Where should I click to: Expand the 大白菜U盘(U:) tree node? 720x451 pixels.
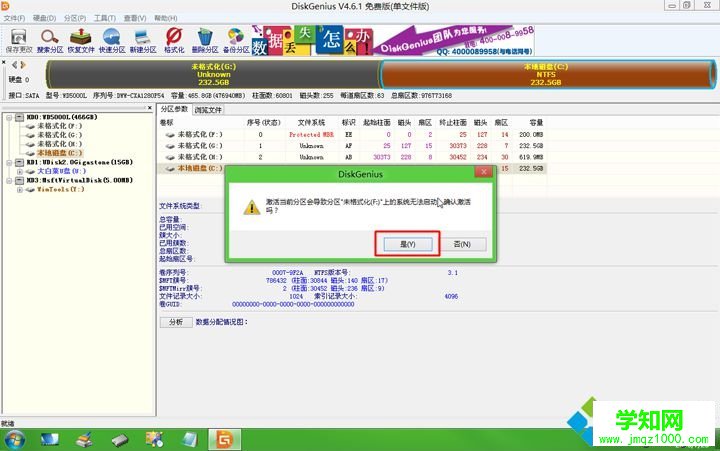pos(20,171)
